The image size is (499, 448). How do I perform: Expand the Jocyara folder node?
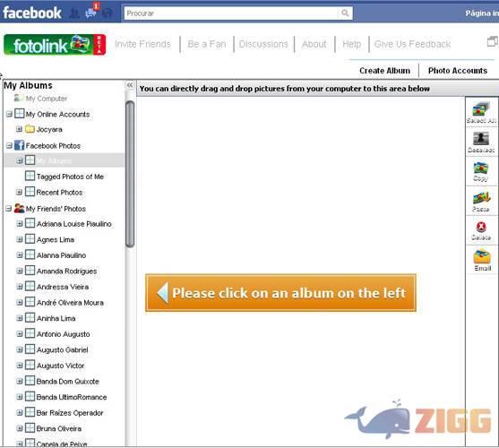[19, 129]
